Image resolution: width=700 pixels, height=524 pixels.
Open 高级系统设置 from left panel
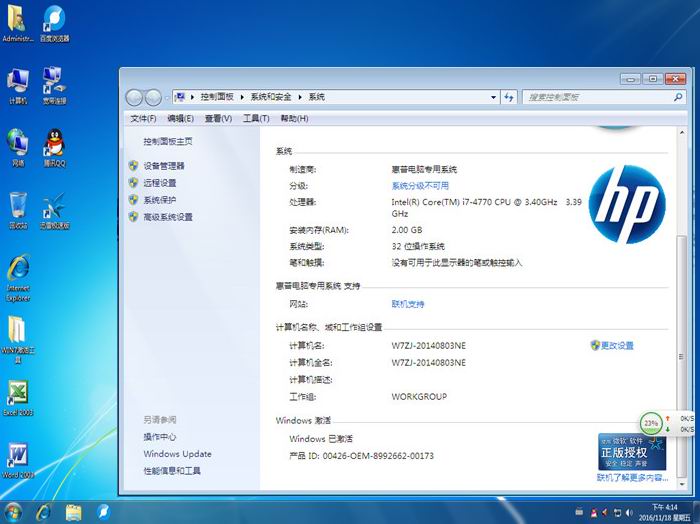[x=167, y=217]
